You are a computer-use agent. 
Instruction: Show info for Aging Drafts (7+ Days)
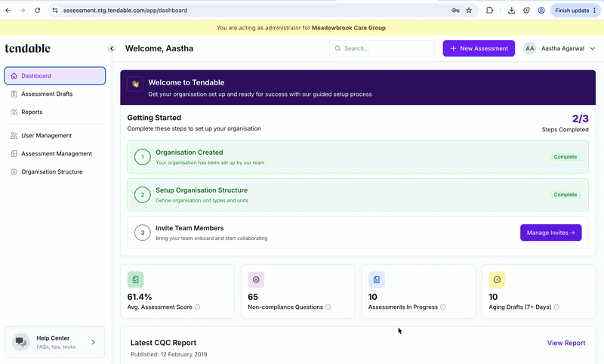pyautogui.click(x=556, y=307)
